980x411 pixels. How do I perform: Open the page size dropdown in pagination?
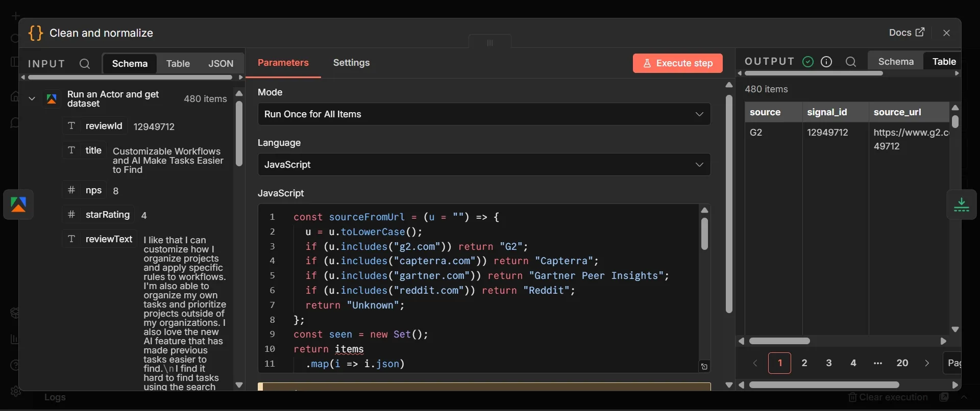click(x=952, y=363)
